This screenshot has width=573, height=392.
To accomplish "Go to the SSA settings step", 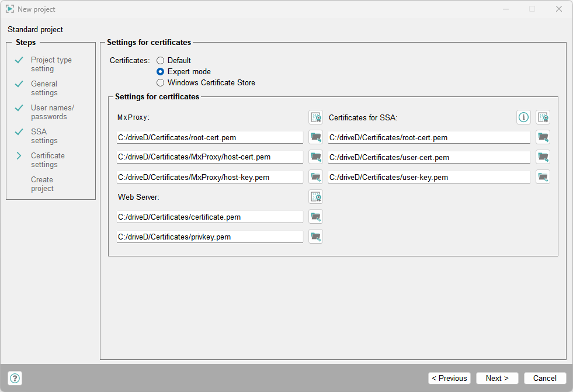I will tap(44, 136).
